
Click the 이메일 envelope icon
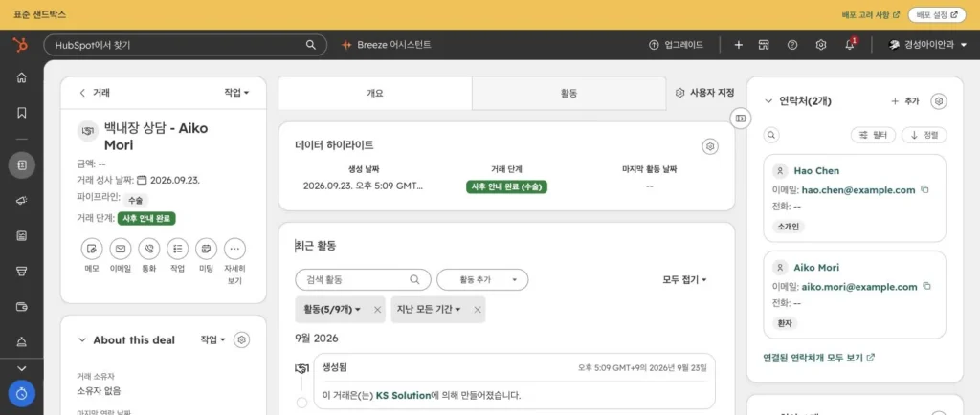[x=121, y=249]
